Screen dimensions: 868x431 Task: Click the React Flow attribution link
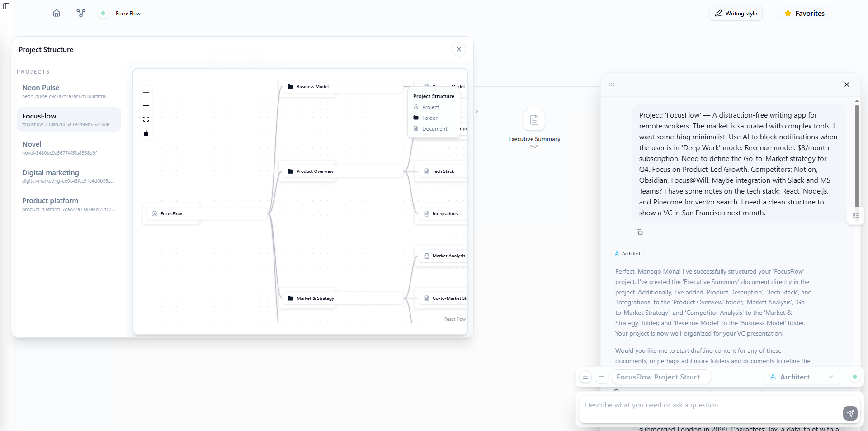[455, 319]
